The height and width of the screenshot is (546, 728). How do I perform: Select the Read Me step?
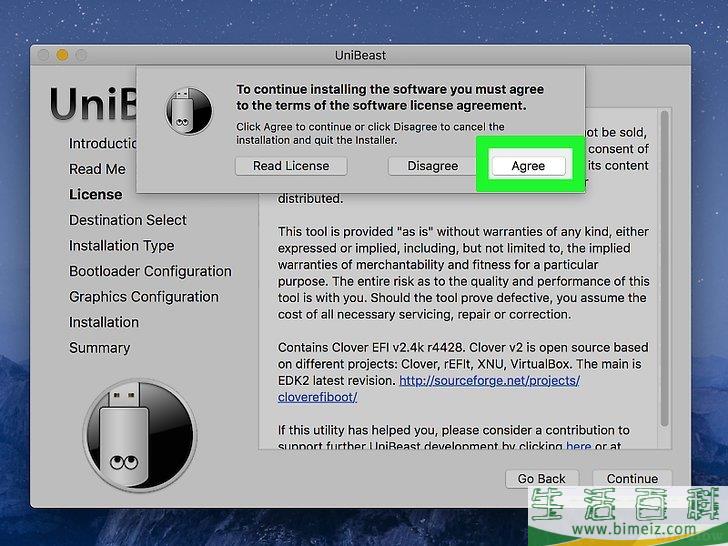click(97, 169)
